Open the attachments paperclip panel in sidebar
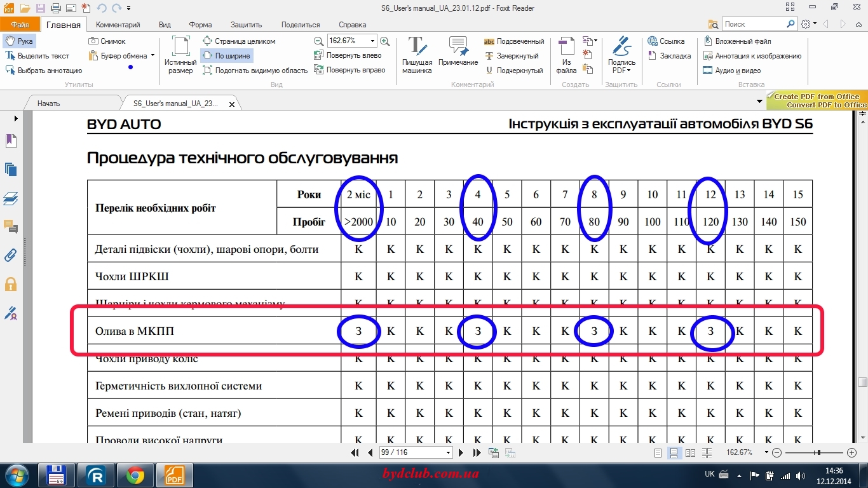Image resolution: width=868 pixels, height=488 pixels. tap(10, 255)
